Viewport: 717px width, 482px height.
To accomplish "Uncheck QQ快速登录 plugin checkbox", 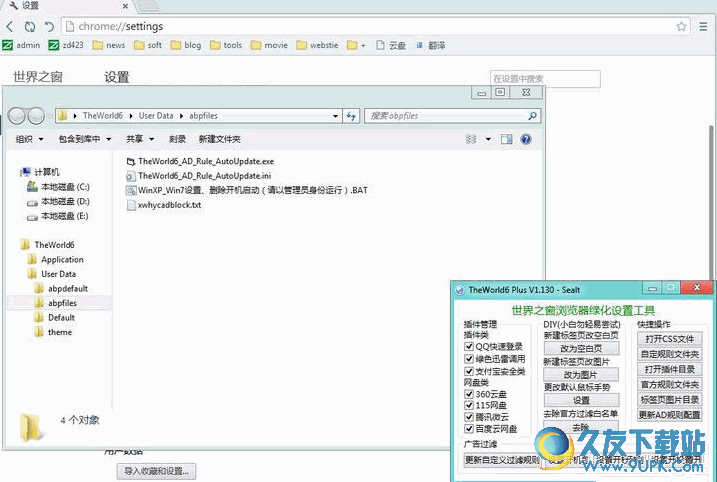I will click(469, 347).
